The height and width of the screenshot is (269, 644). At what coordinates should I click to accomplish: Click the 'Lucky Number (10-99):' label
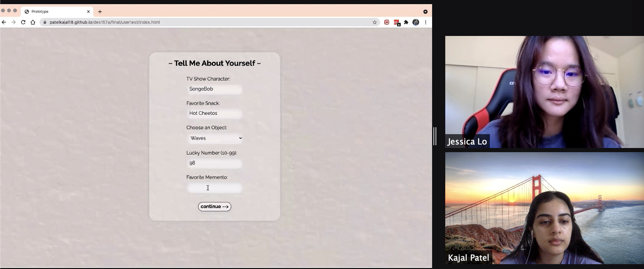click(212, 152)
